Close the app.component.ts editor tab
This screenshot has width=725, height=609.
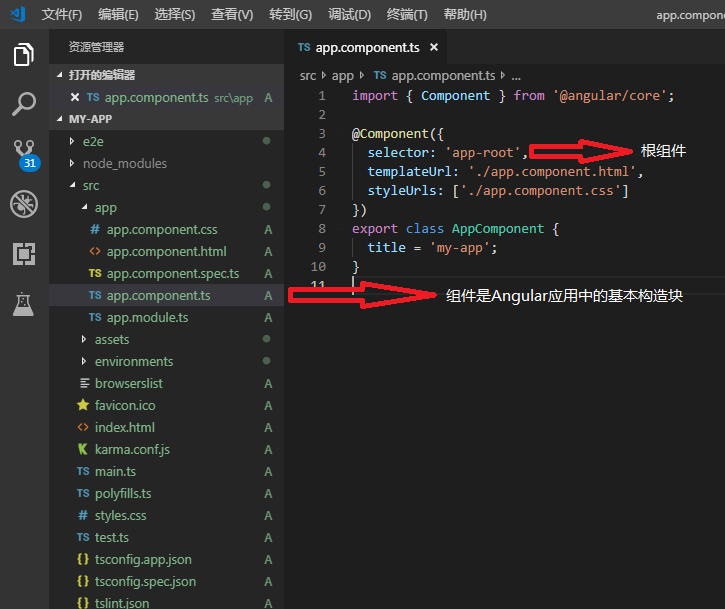(434, 47)
